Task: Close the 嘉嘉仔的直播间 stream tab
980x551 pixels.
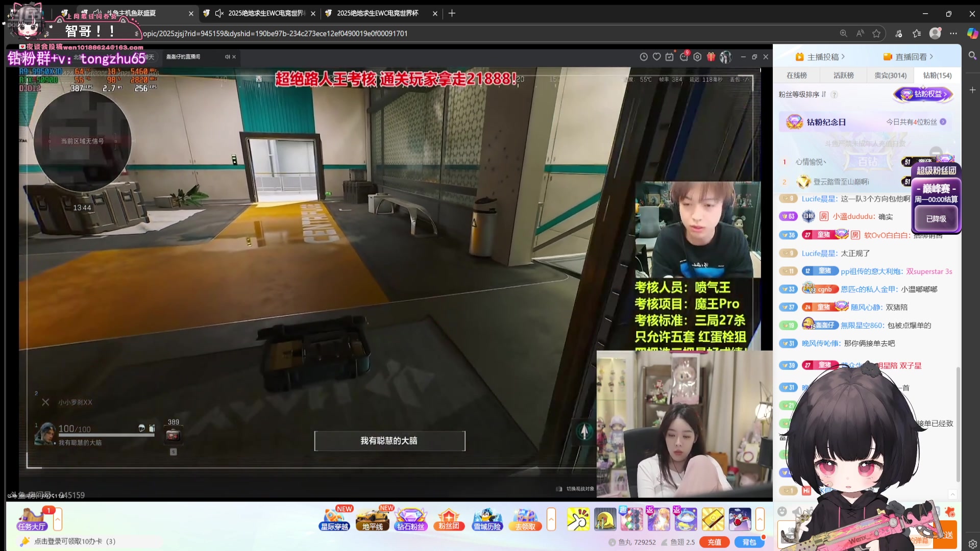Action: point(234,57)
